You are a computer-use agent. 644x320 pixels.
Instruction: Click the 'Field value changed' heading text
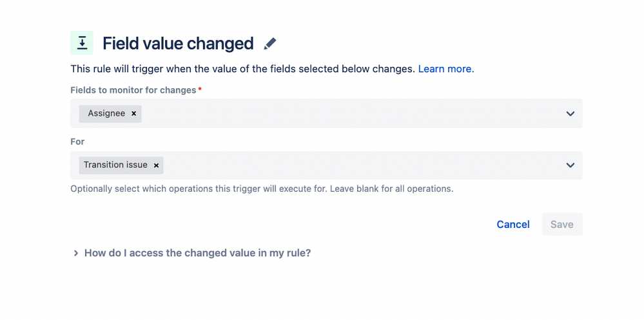tap(178, 44)
